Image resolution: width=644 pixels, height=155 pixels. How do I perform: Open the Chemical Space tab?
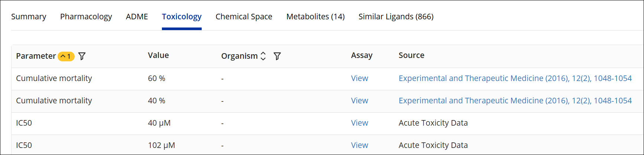[x=244, y=17]
